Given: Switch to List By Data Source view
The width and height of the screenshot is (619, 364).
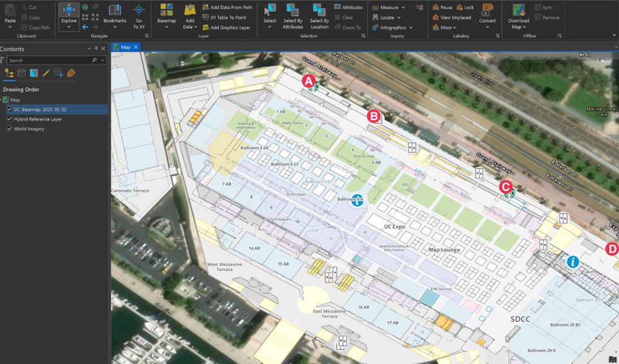Looking at the screenshot, I should pos(22,73).
